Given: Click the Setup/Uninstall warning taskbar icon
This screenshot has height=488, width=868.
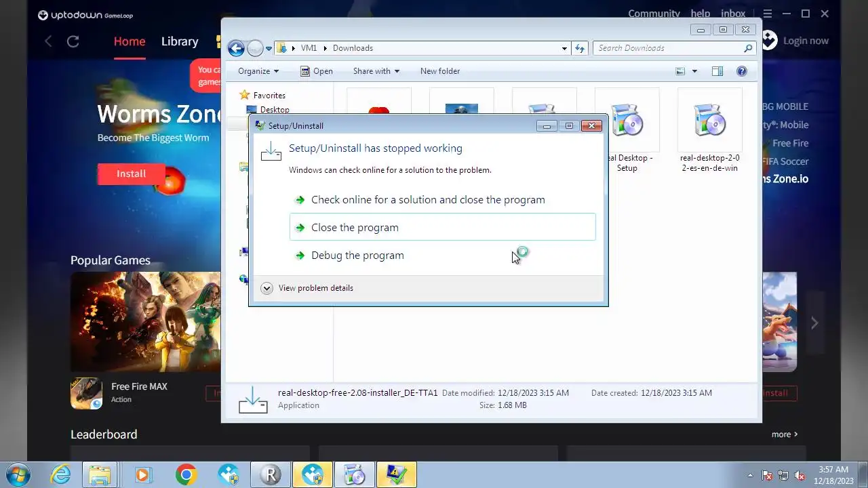Looking at the screenshot, I should [396, 474].
